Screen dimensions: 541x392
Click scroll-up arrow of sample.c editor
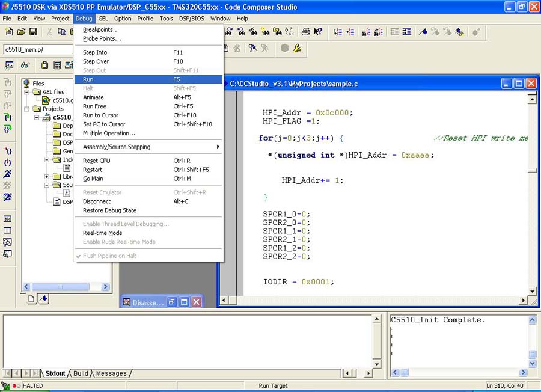tap(532, 99)
